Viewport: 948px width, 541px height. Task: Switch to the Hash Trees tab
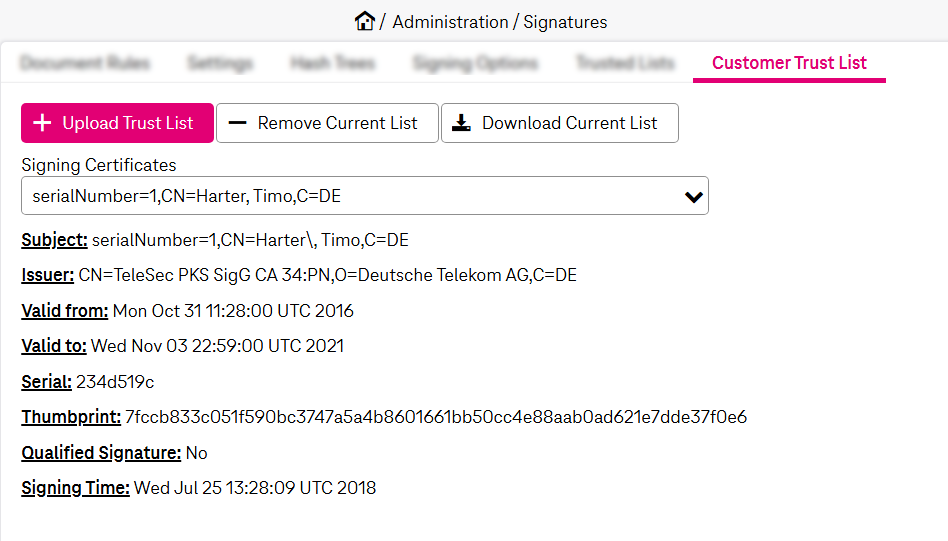click(333, 63)
